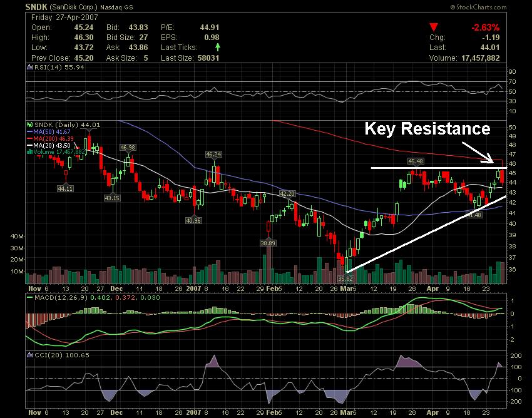
Task: Click the 46.24 price callout
Action: pyautogui.click(x=213, y=155)
